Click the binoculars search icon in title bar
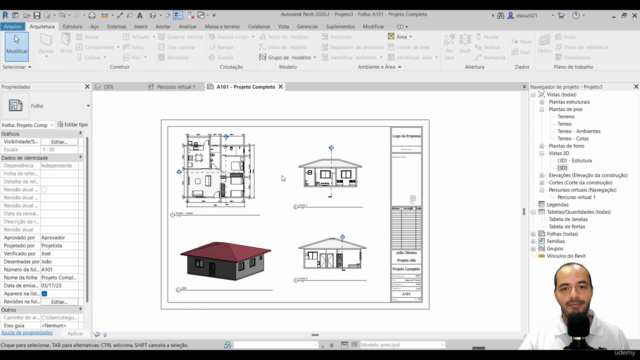This screenshot has height=360, width=640. tap(500, 16)
